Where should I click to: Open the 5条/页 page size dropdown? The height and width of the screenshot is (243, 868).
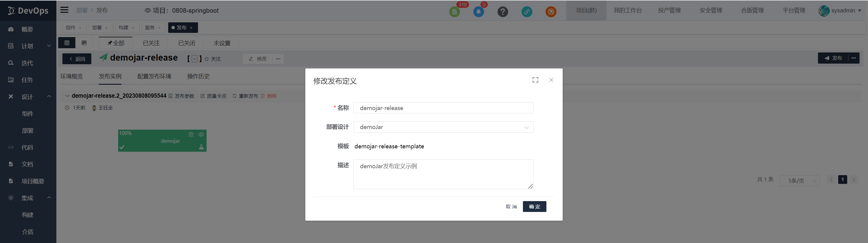(799, 181)
